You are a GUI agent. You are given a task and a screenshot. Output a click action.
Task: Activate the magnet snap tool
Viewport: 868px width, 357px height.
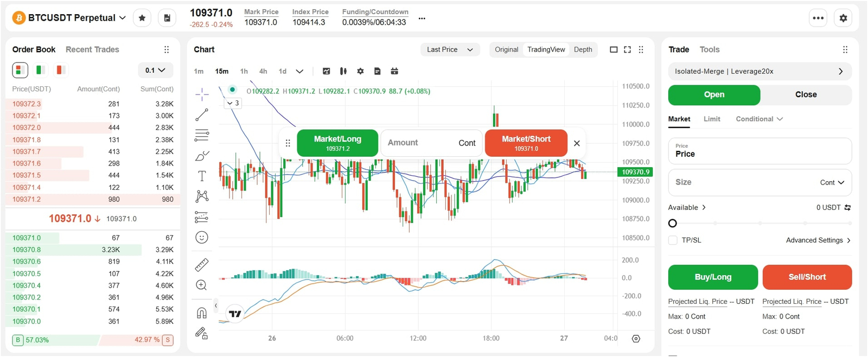pyautogui.click(x=201, y=313)
